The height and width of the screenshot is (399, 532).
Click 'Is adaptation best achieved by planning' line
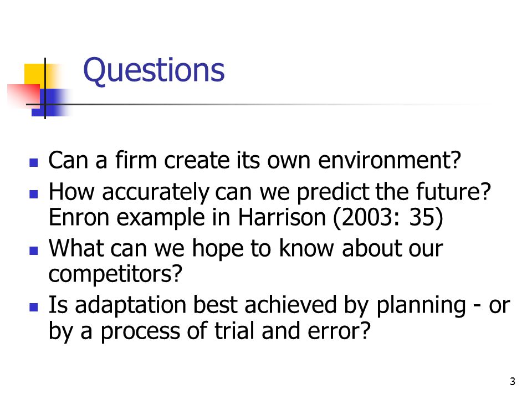279,305
